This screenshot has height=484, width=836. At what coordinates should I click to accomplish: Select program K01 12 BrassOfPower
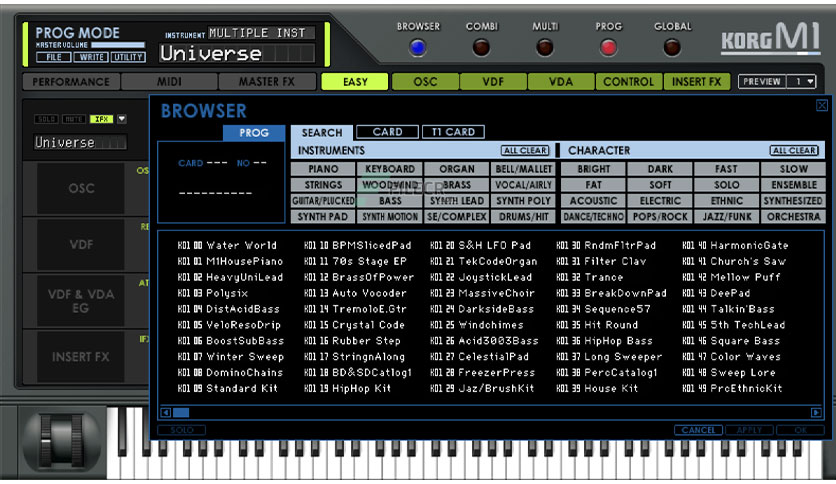(359, 277)
